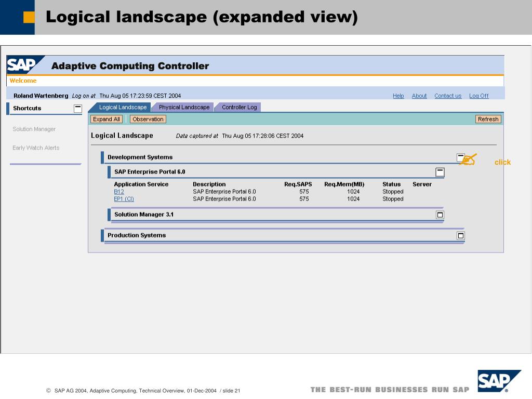Screen dimensions: 532x399
Task: Select the Logical Landscape tab
Action: click(123, 107)
